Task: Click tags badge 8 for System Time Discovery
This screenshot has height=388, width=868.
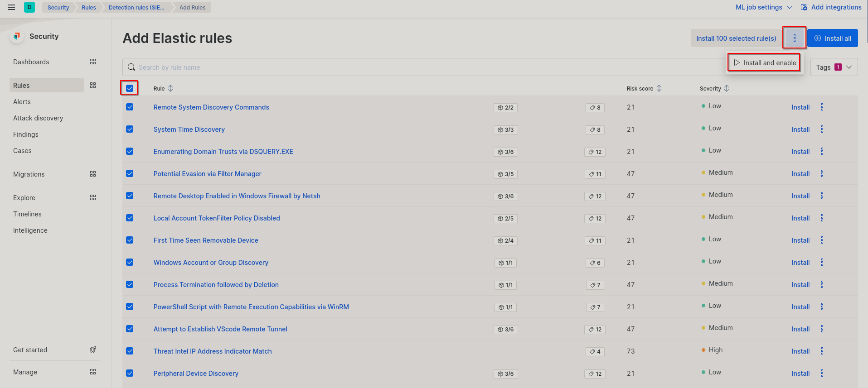Action: click(x=595, y=130)
